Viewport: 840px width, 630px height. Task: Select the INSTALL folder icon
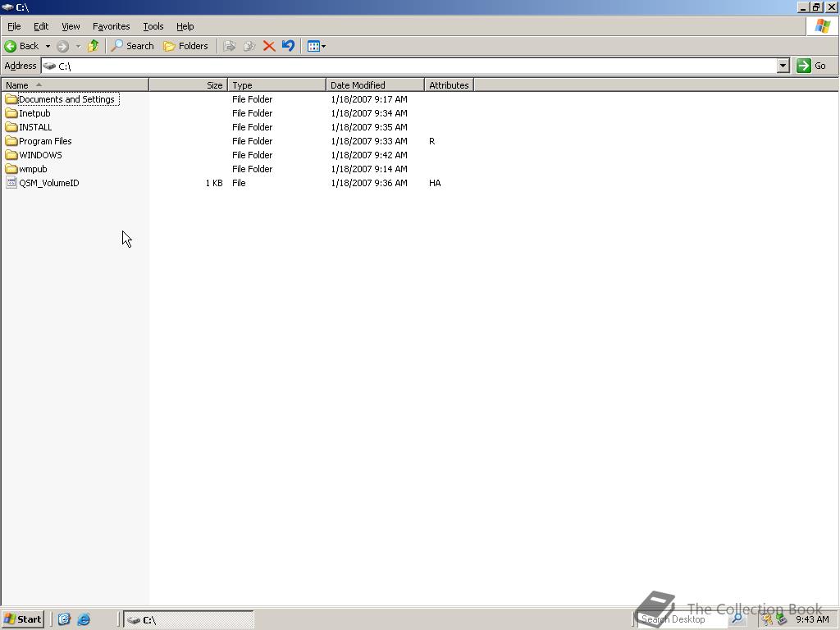point(11,127)
